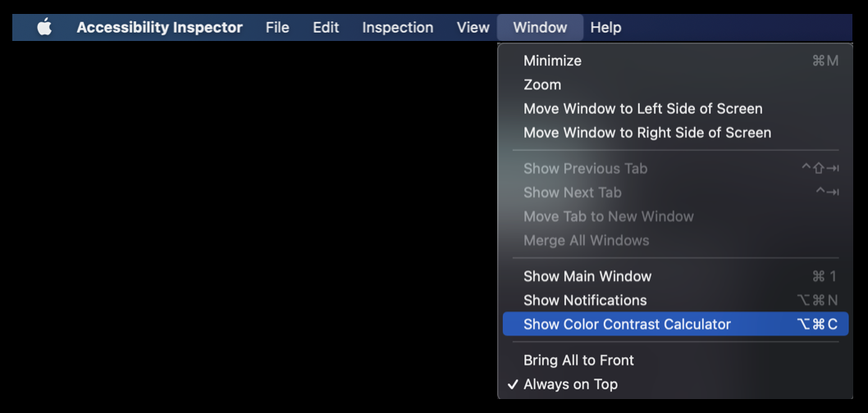Viewport: 868px width, 413px height.
Task: Move Window to Right Side of Screen
Action: tap(675, 133)
